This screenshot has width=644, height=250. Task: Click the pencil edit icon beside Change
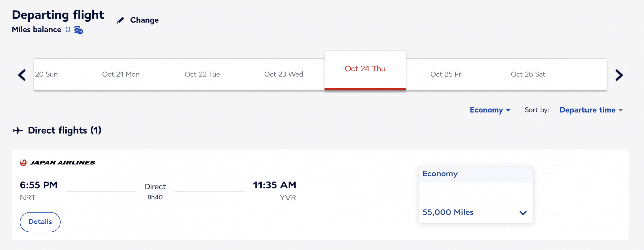[x=120, y=20]
